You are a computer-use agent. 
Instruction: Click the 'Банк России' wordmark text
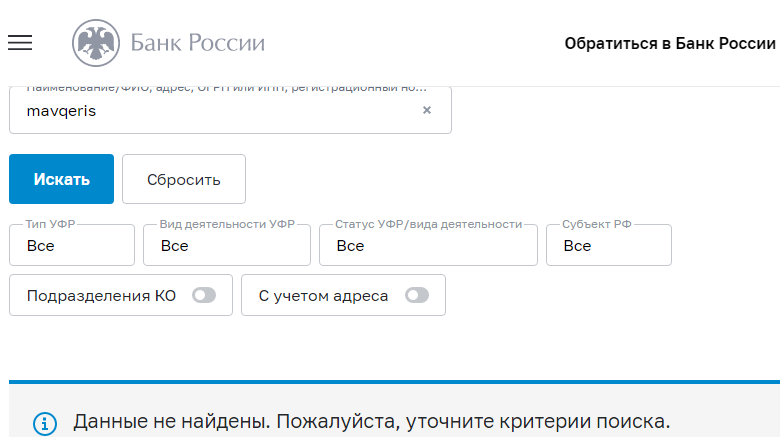pyautogui.click(x=198, y=43)
